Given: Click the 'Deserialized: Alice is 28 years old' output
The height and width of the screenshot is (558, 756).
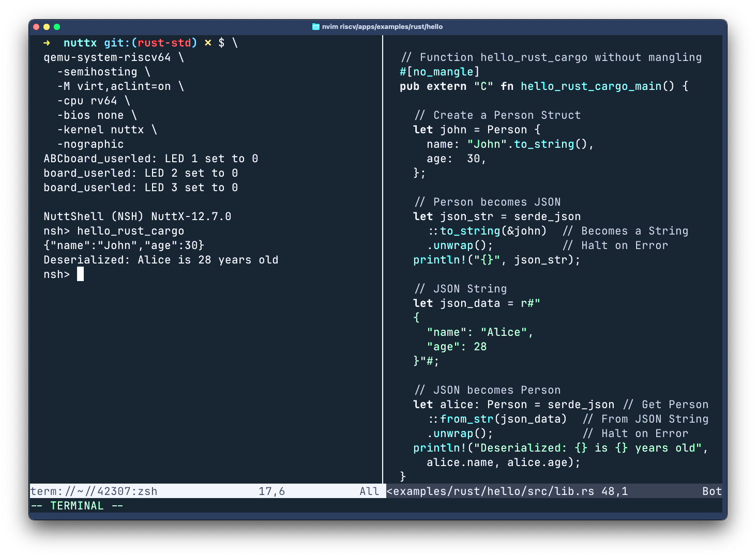Looking at the screenshot, I should [x=161, y=260].
